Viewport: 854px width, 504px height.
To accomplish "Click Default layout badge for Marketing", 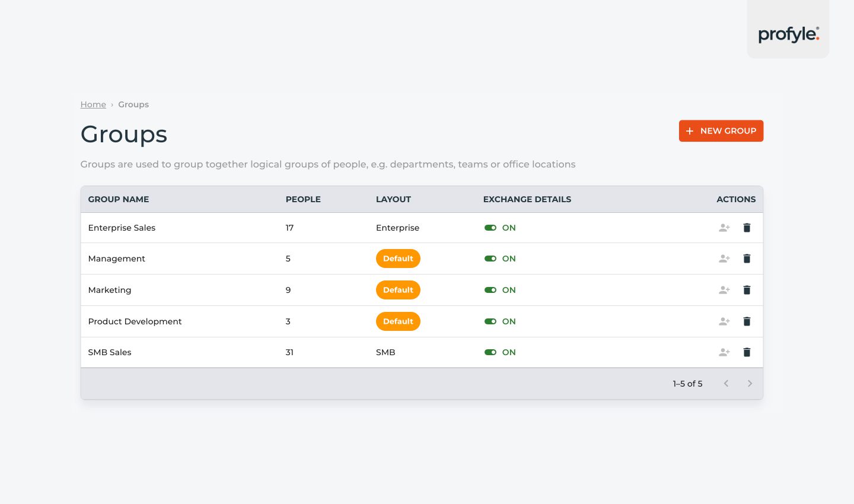I will click(398, 290).
